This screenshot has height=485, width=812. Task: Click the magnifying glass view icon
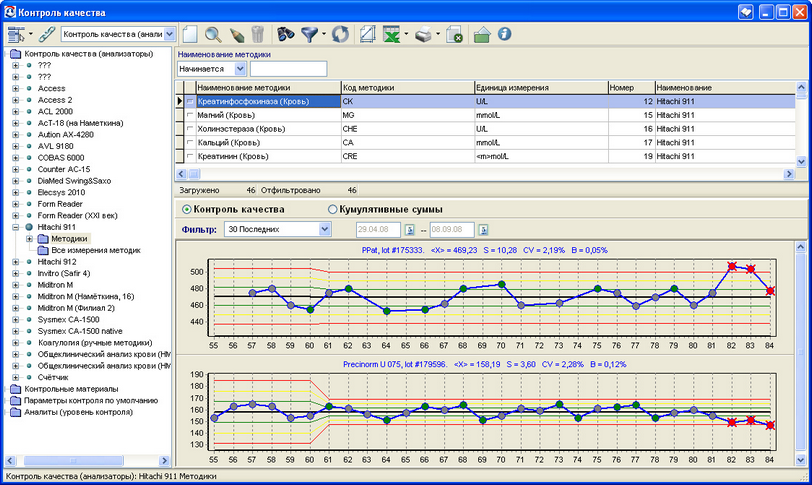pyautogui.click(x=213, y=35)
